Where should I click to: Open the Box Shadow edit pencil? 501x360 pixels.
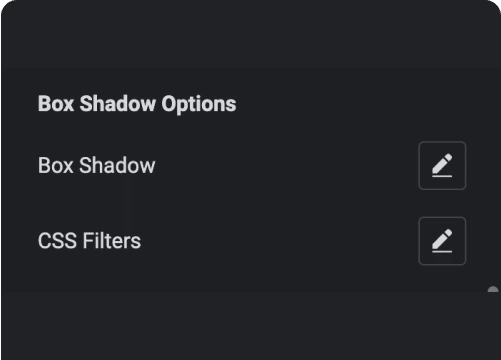point(442,166)
